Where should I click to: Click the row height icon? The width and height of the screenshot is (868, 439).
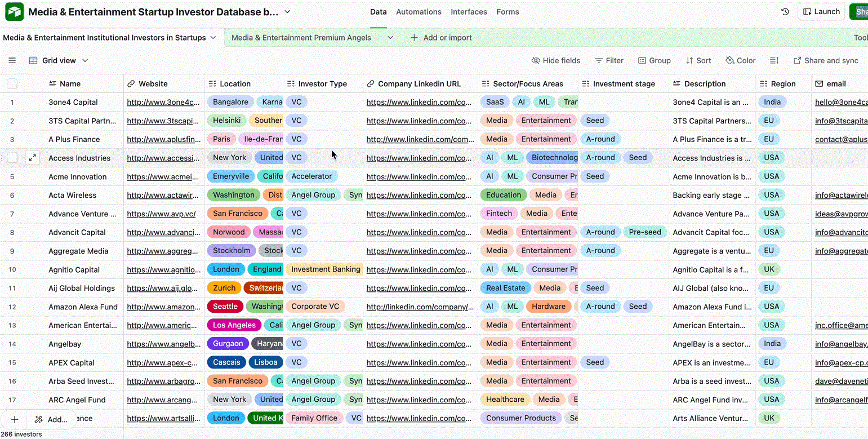click(774, 60)
